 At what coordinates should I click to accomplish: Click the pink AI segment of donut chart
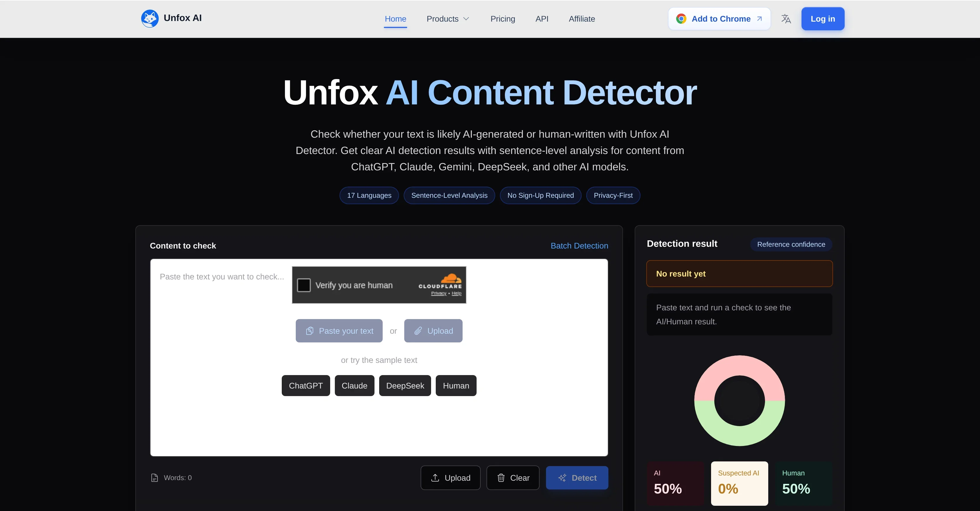[x=740, y=366]
